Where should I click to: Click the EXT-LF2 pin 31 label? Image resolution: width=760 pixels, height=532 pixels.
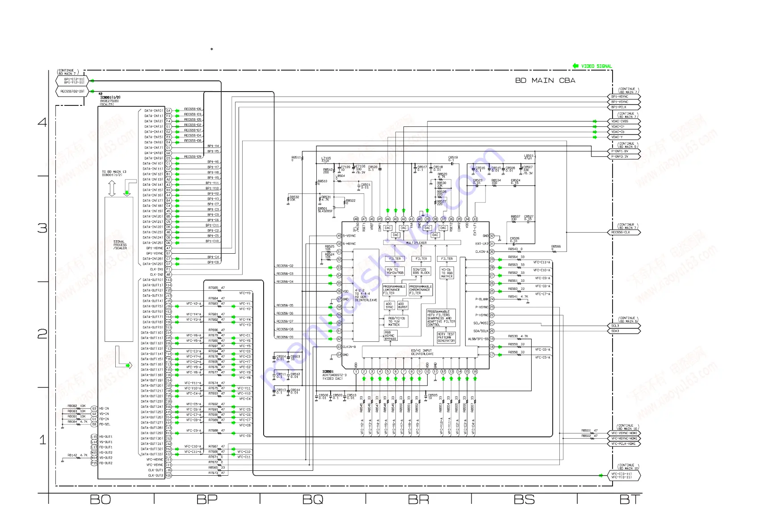pyautogui.click(x=482, y=243)
